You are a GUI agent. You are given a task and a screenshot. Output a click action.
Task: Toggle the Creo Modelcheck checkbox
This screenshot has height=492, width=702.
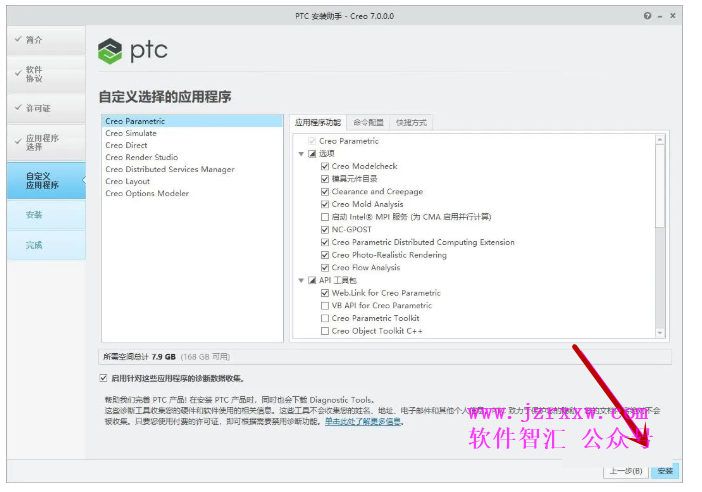pos(325,166)
